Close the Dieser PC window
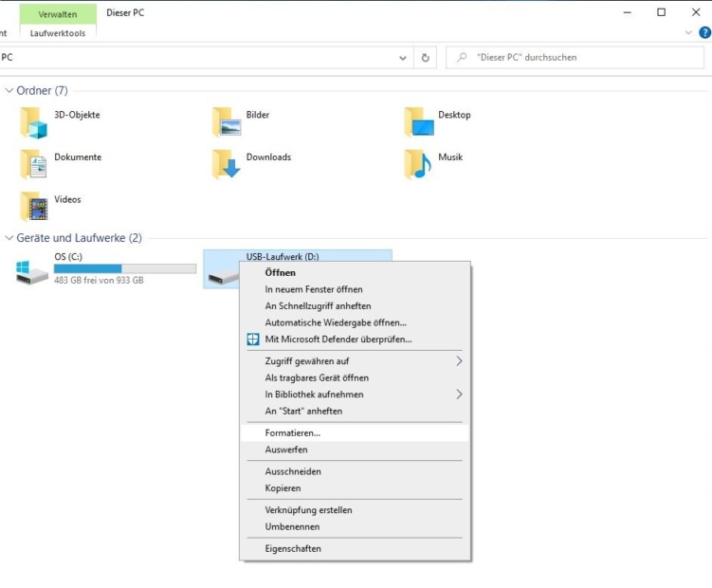712x588 pixels. (696, 12)
